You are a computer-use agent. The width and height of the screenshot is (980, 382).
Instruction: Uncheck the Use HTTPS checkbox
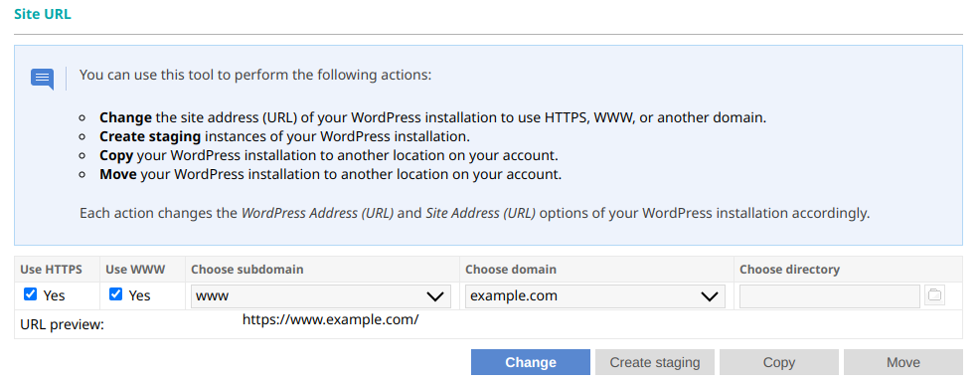point(30,294)
